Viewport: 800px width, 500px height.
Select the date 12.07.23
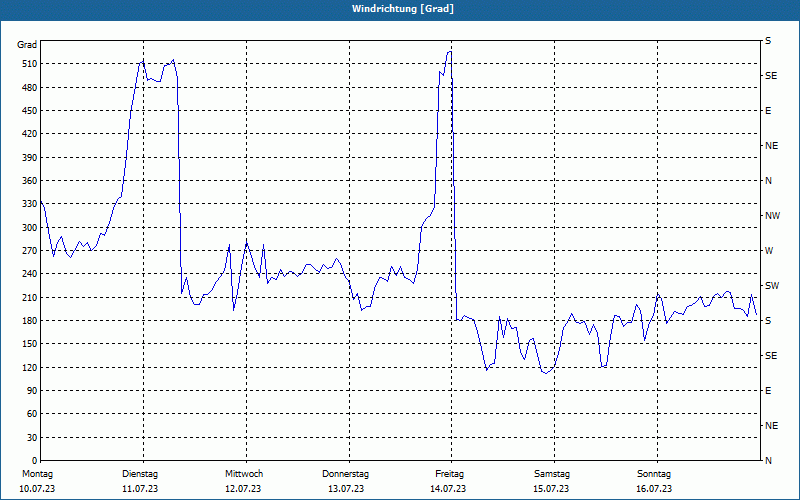(x=243, y=489)
